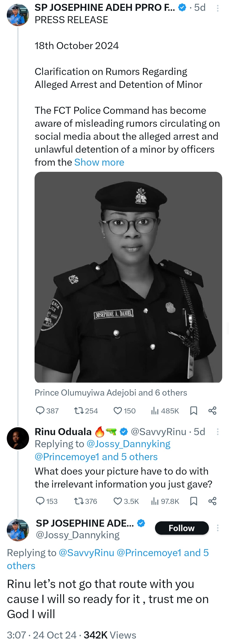
Task: Bookmark the press release tweet
Action: tap(194, 410)
